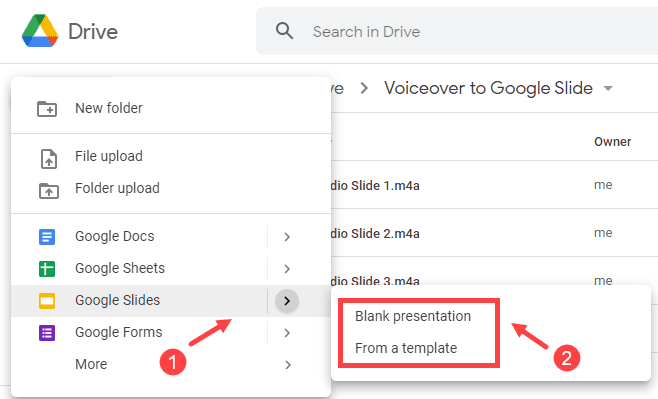The width and height of the screenshot is (658, 399).
Task: Open the Voiceover to Google Slide folder dropdown
Action: pos(608,89)
